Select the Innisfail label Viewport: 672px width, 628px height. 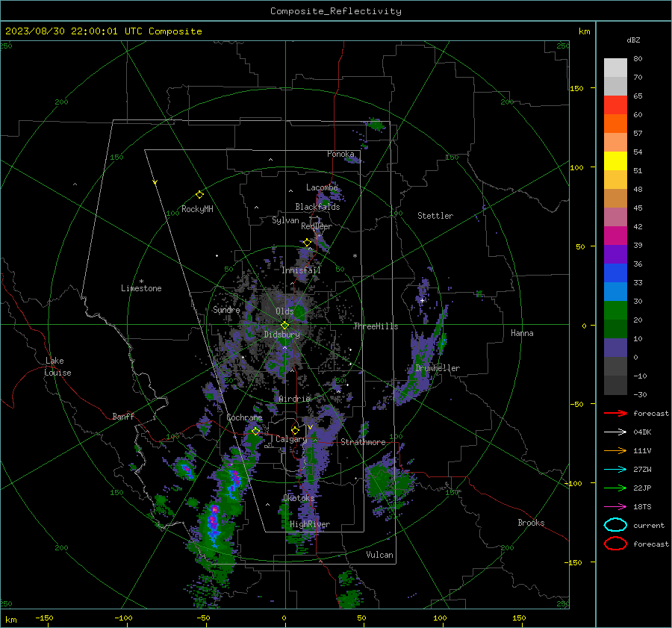[301, 270]
